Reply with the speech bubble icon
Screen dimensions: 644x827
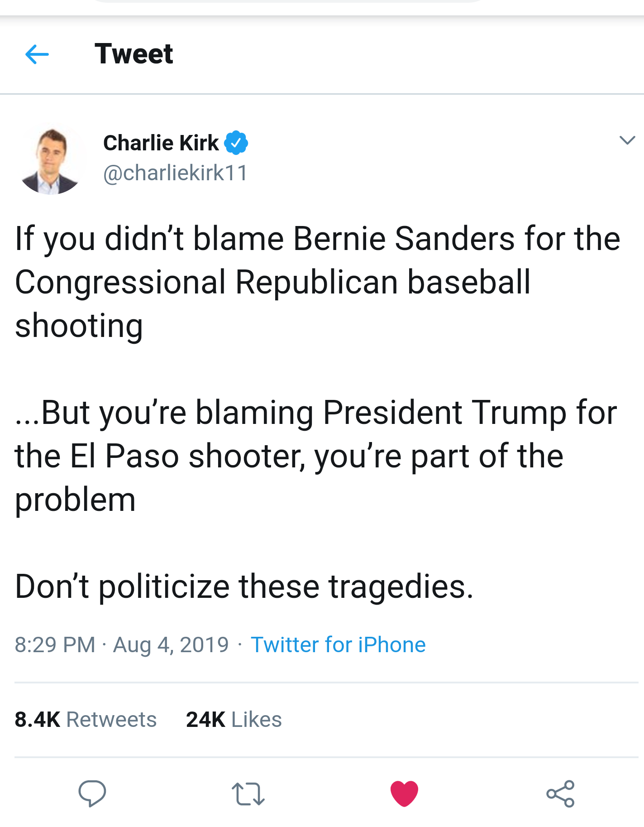92,793
